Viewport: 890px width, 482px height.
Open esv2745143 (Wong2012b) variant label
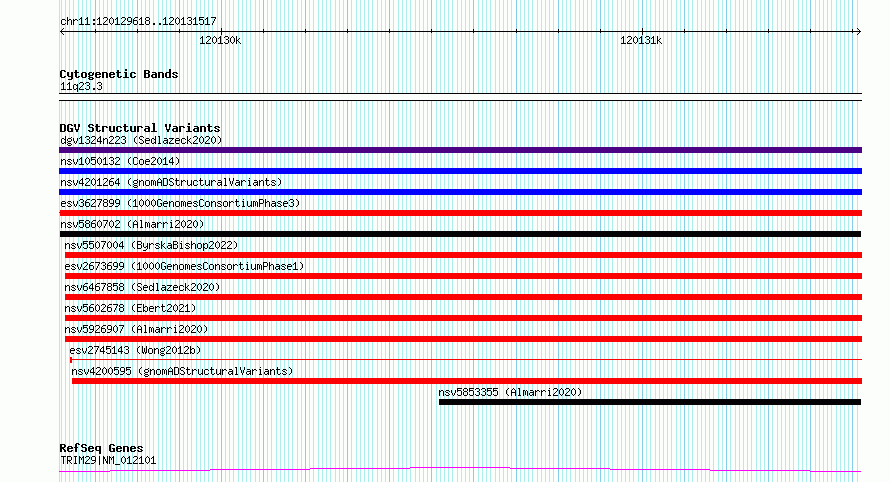pyautogui.click(x=135, y=350)
